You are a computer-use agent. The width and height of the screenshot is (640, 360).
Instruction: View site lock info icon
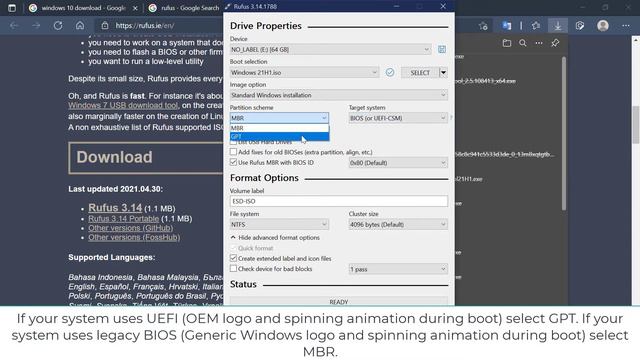tap(105, 26)
